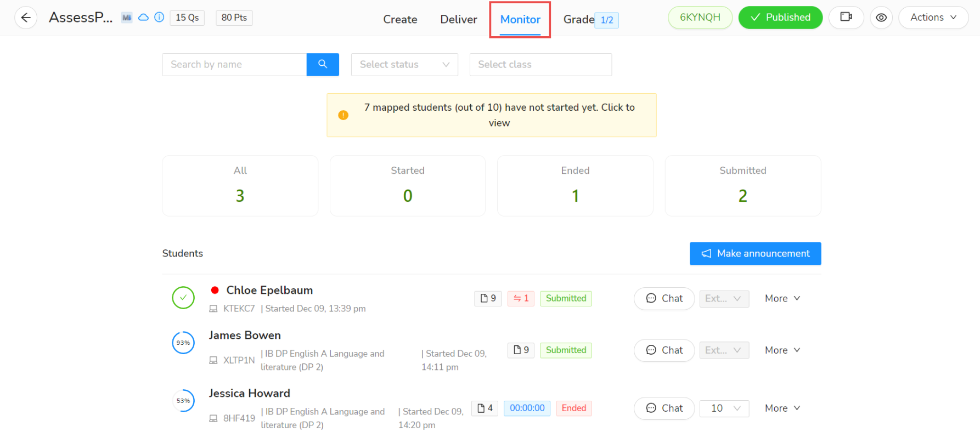Click the search magnifier next to name field
Viewport: 980px width, 438px height.
coord(323,64)
